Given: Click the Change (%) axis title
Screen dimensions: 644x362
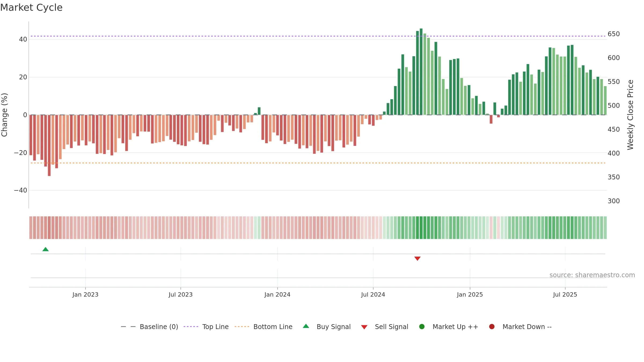Looking at the screenshot, I should 4,115.
